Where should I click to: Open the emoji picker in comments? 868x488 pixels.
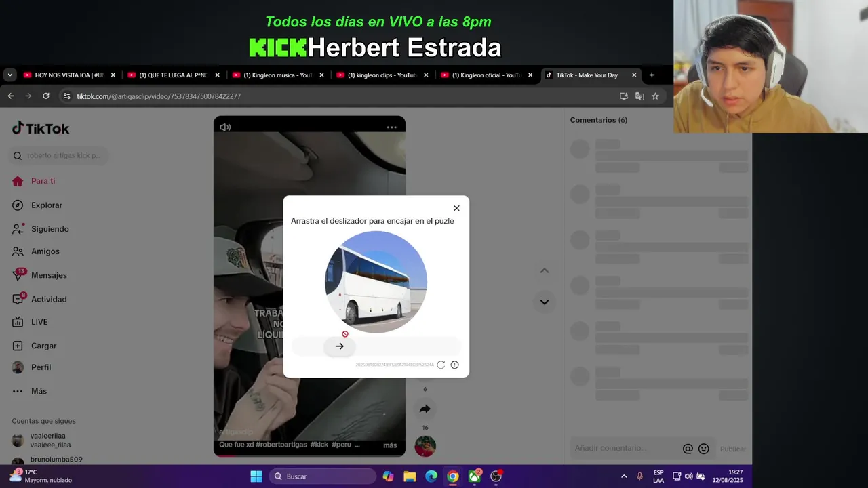pos(704,449)
